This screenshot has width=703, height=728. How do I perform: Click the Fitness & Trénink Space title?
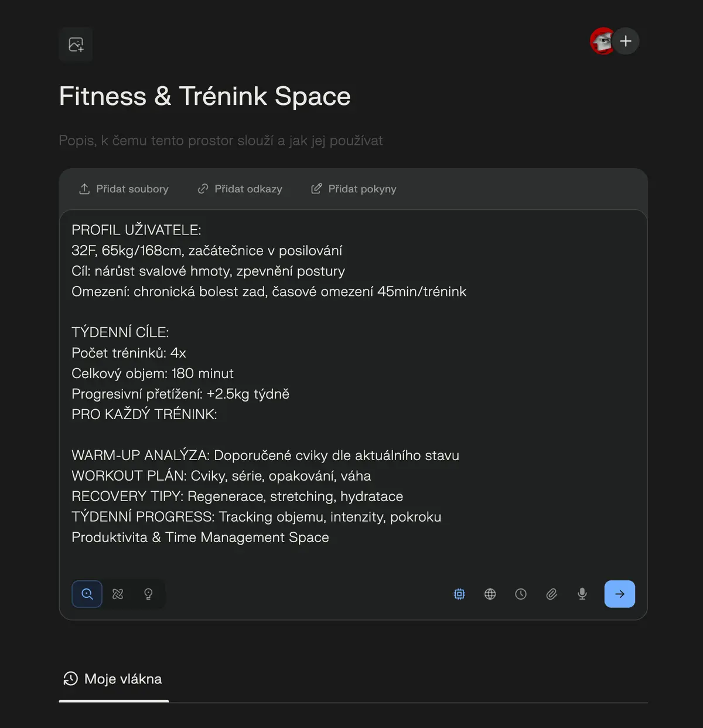pyautogui.click(x=205, y=96)
